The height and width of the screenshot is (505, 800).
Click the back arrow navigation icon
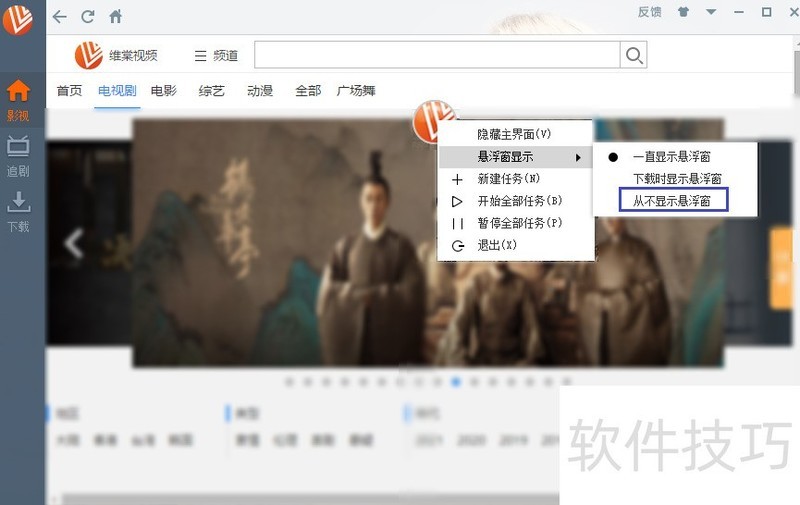(60, 16)
